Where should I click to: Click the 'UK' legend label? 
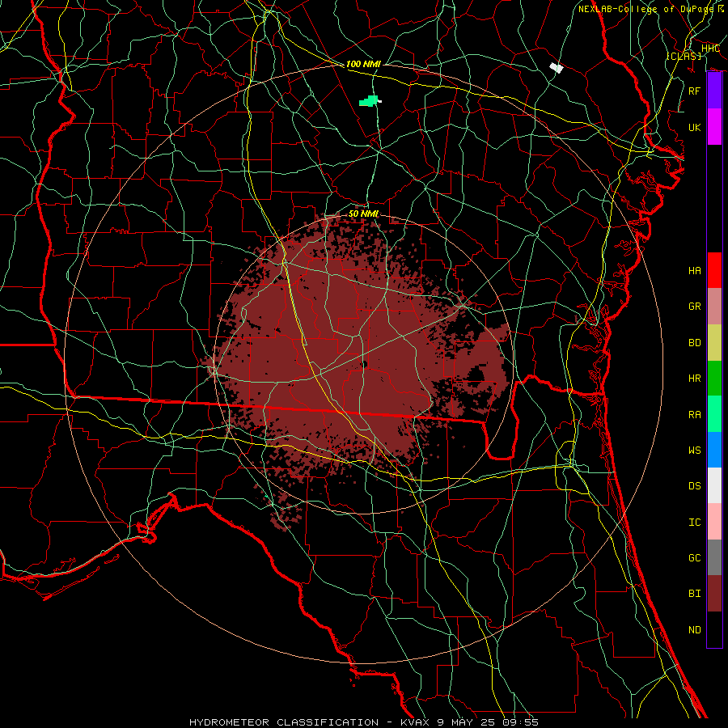[x=695, y=127]
